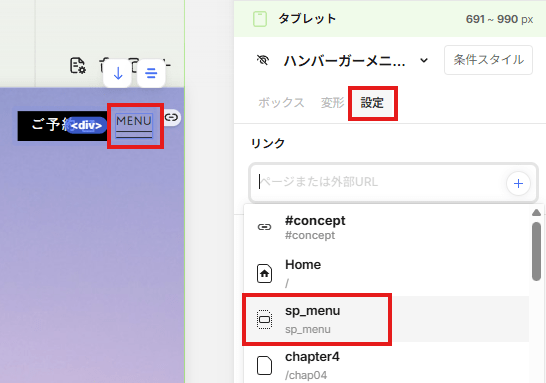Screen dimensions: 546x383
Task: Select the Home page option
Action: point(387,273)
